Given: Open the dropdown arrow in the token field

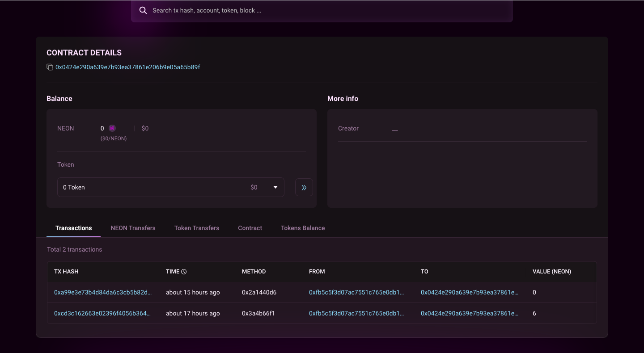Looking at the screenshot, I should [275, 187].
